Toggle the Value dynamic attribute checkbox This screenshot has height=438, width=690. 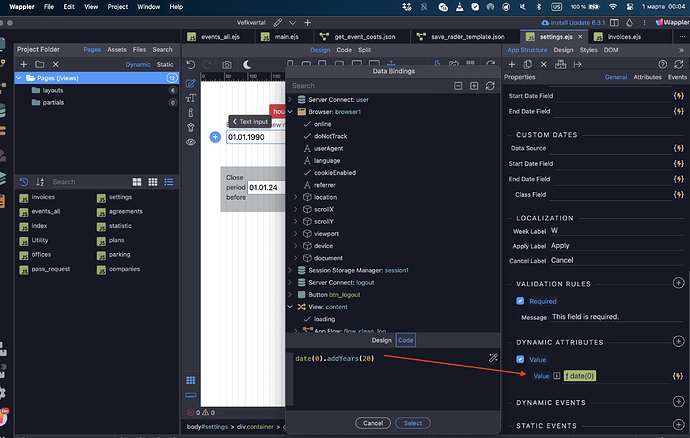[520, 359]
